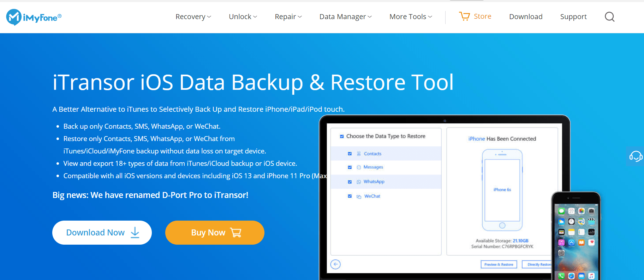The height and width of the screenshot is (280, 644).
Task: Click the 'Back up only Contacts' bullet
Action: tap(142, 126)
